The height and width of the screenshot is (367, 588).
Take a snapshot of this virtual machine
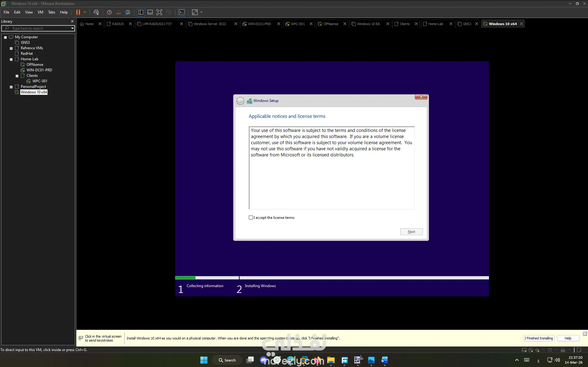[x=109, y=12]
